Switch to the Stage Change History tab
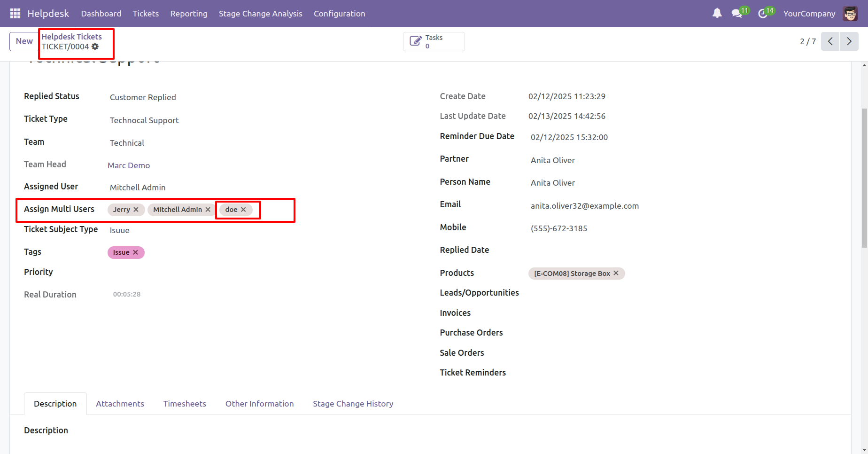 (x=353, y=404)
